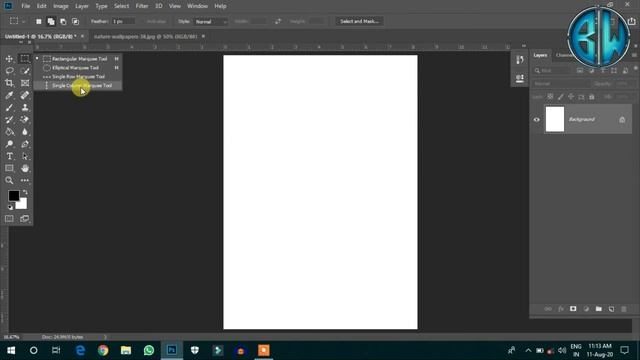
Task: Choose Add to Selection mode
Action: coord(51,21)
